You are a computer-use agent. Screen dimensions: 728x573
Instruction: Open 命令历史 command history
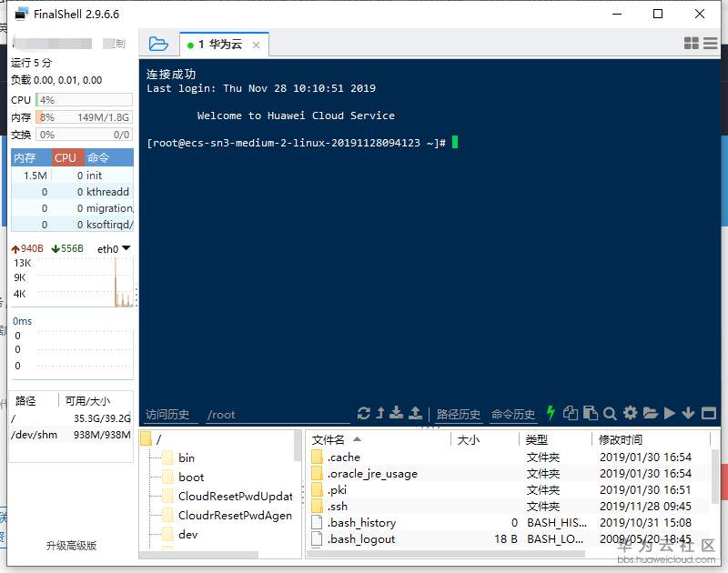[513, 414]
